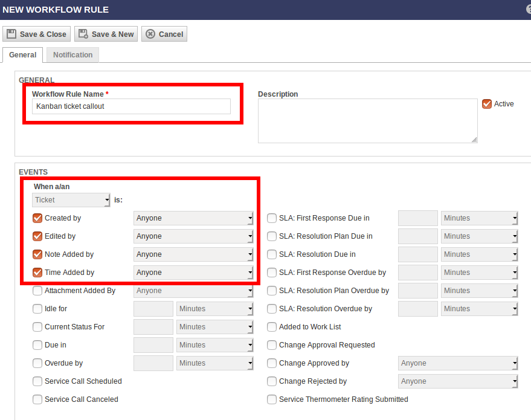Click the Save & New disk icon
531x420 pixels.
(x=83, y=34)
